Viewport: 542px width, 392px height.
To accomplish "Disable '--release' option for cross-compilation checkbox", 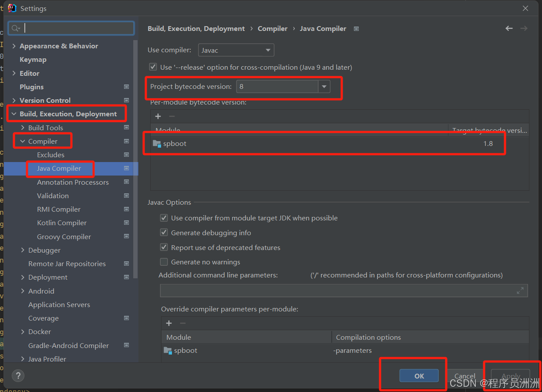I will tap(153, 67).
